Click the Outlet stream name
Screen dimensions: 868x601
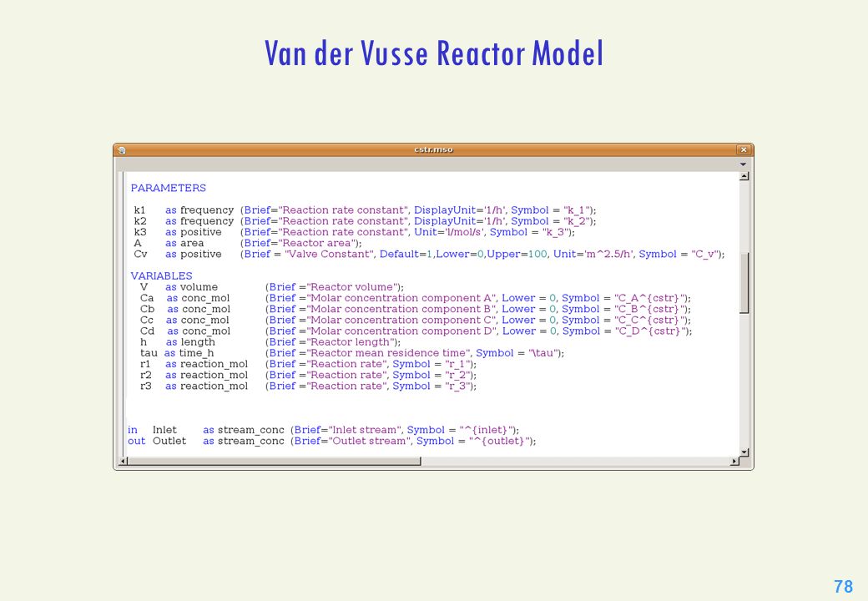click(169, 441)
